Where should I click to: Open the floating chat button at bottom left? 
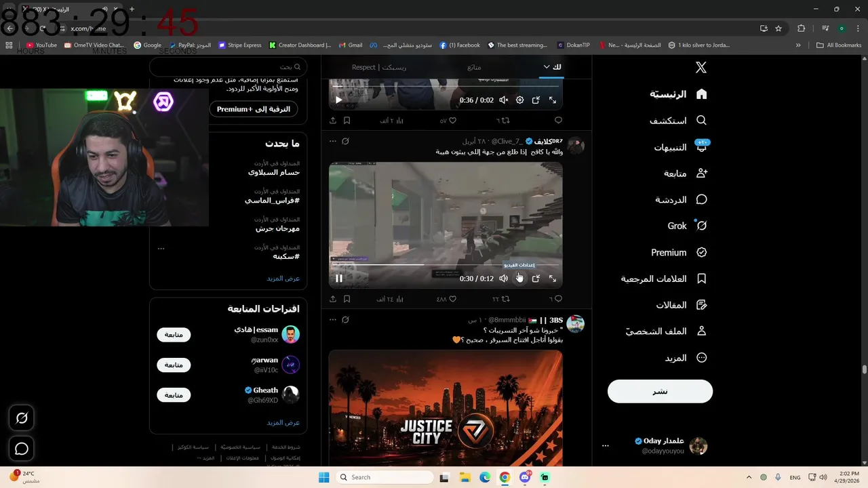click(22, 449)
